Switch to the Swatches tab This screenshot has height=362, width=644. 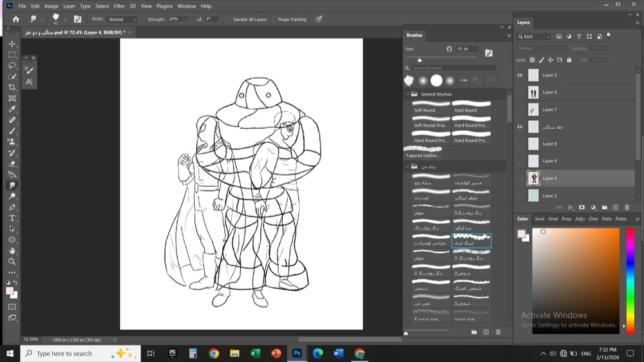tap(539, 219)
